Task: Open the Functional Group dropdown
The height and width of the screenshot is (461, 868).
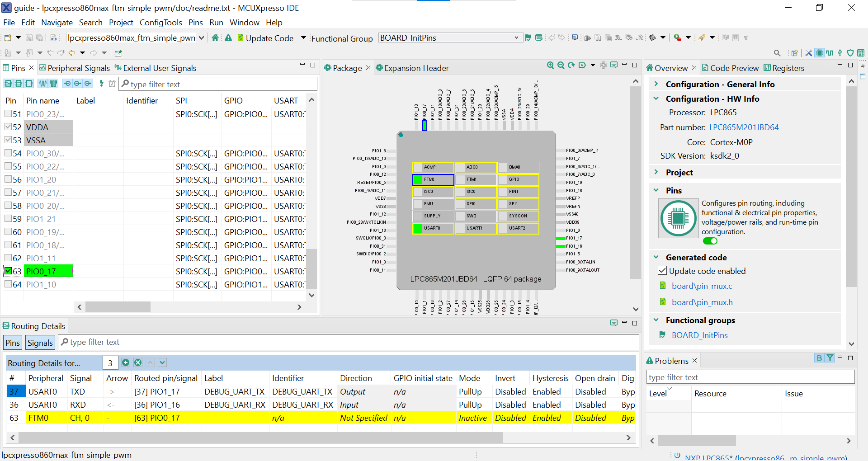Action: [x=516, y=38]
